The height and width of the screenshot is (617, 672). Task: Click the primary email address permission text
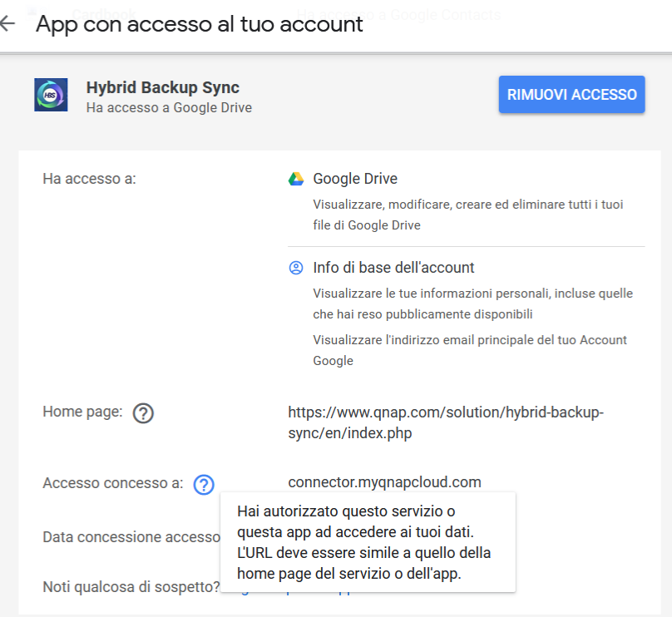click(470, 350)
